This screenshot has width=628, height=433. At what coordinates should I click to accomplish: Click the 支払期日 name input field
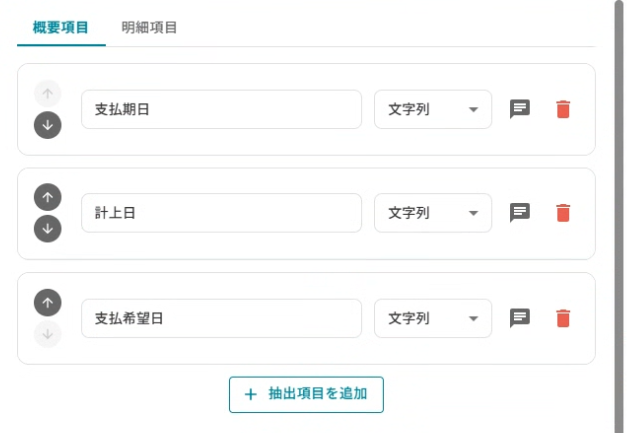click(x=221, y=109)
